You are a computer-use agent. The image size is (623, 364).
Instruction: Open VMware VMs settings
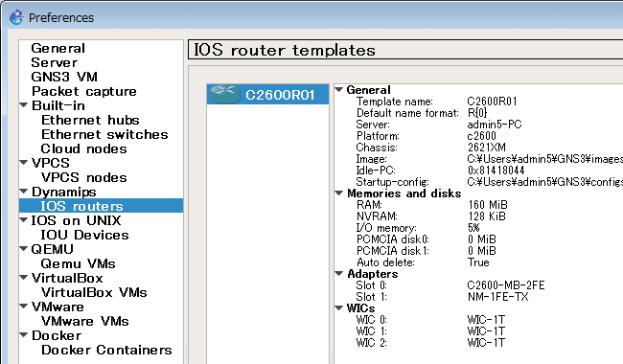coord(85,321)
